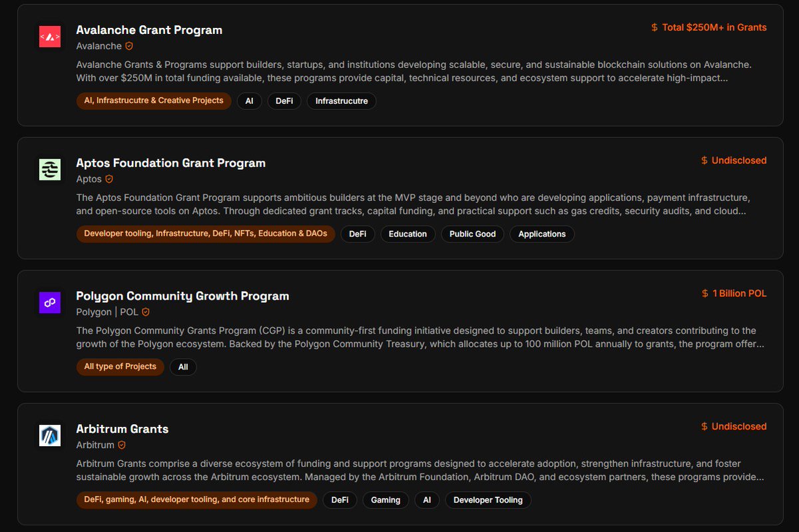Click the Avalanche organization name
The image size is (799, 532).
click(99, 46)
